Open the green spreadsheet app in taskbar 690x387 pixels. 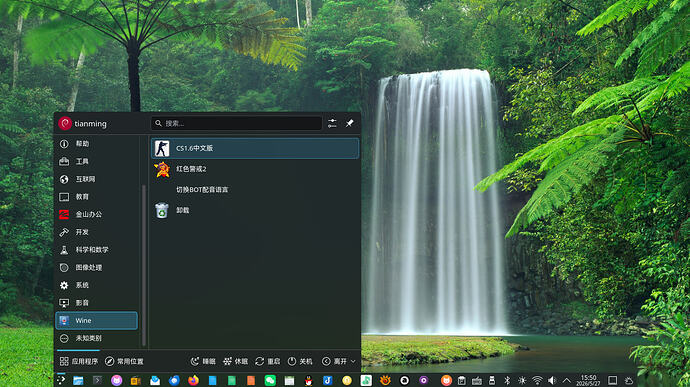231,380
